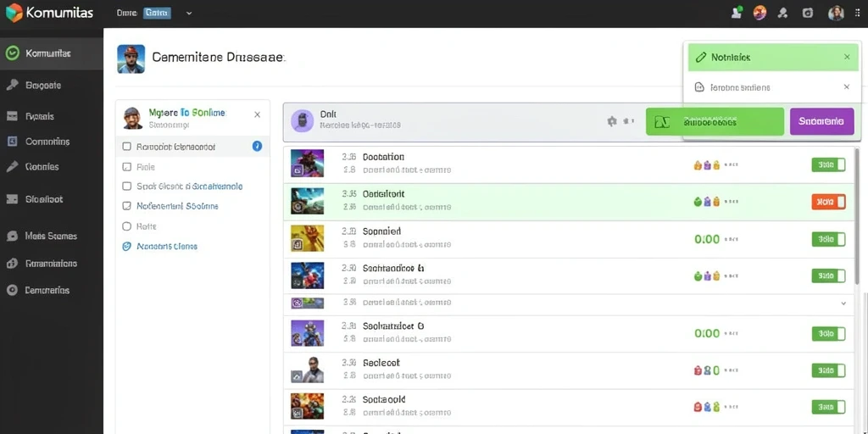Toggle the orange switch on the Oodeitorit row
This screenshot has width=868, height=434.
[829, 202]
